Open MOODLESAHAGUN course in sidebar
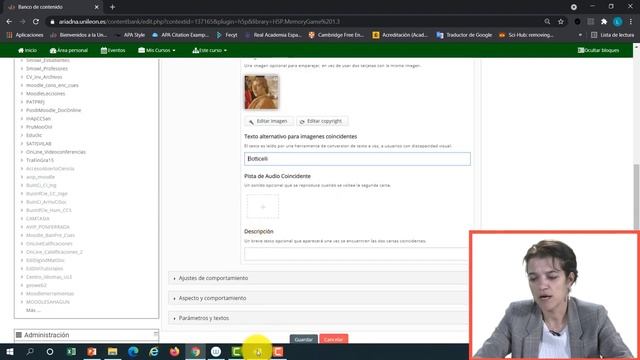Screen dimensions: 640x360 [48, 302]
